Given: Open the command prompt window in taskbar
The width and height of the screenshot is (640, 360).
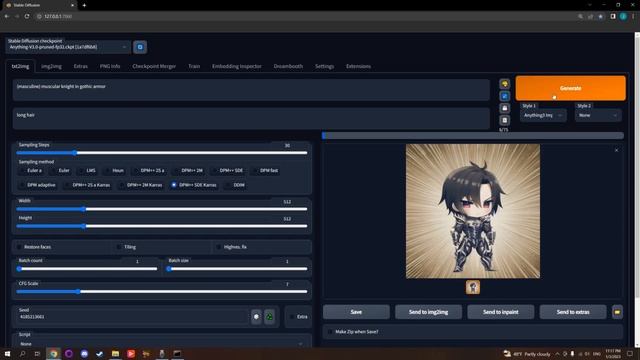Looking at the screenshot, I should click(177, 353).
